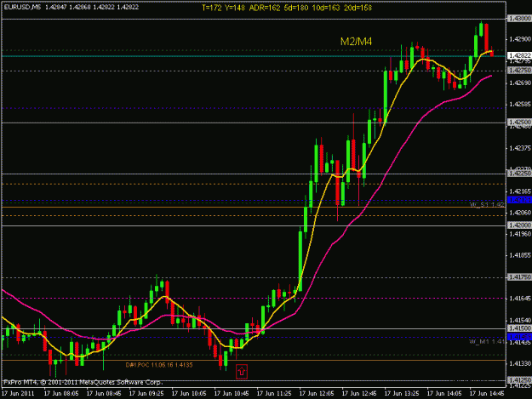
Task: Click the 1.41855 price scale value
Action: [519, 255]
